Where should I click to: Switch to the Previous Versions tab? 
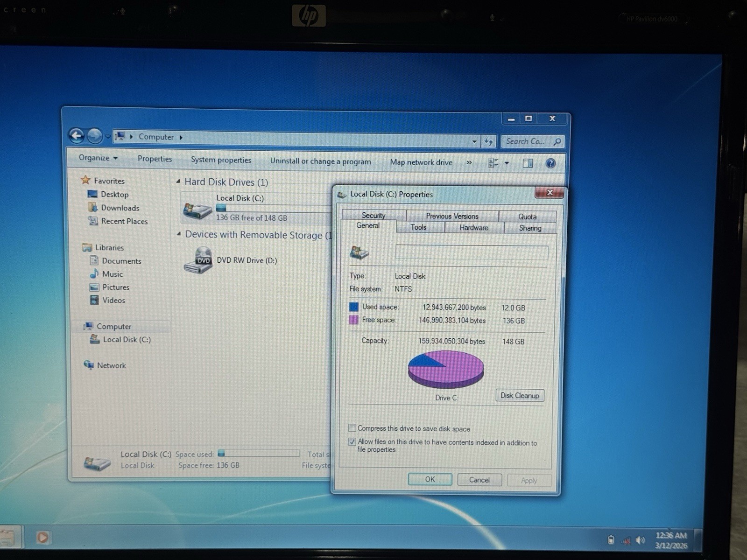[x=452, y=216]
